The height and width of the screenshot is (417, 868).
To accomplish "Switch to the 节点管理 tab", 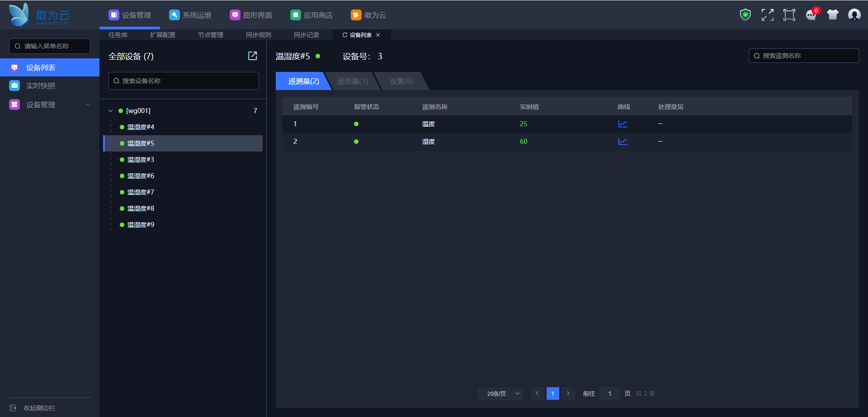I will 211,35.
